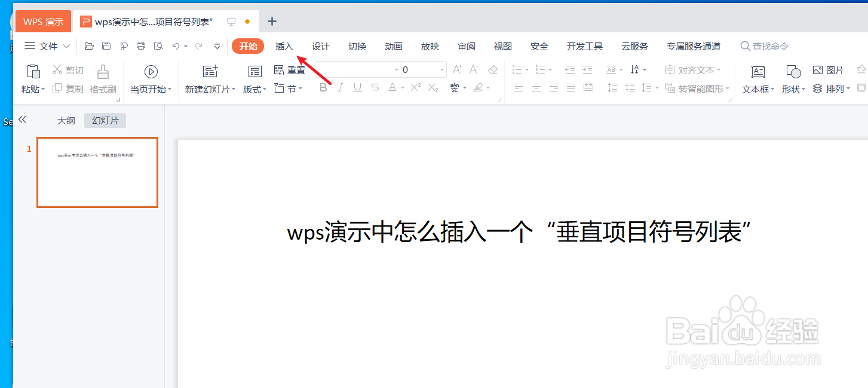This screenshot has height=388, width=868.
Task: Switch to the Transitions (切换) tab
Action: [357, 46]
